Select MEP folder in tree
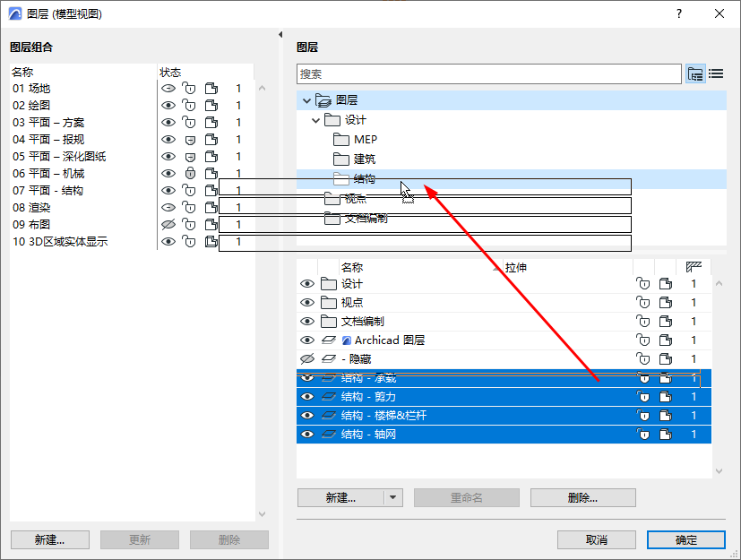 (366, 140)
